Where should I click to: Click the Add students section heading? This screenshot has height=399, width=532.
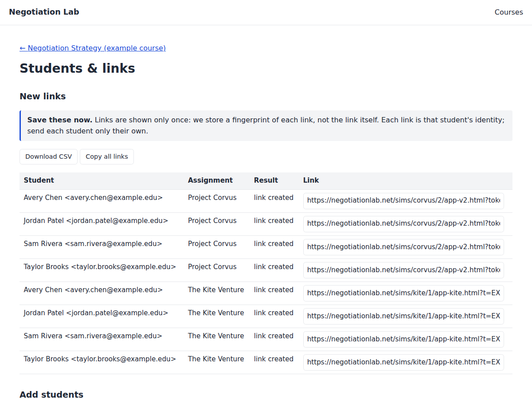tap(51, 395)
